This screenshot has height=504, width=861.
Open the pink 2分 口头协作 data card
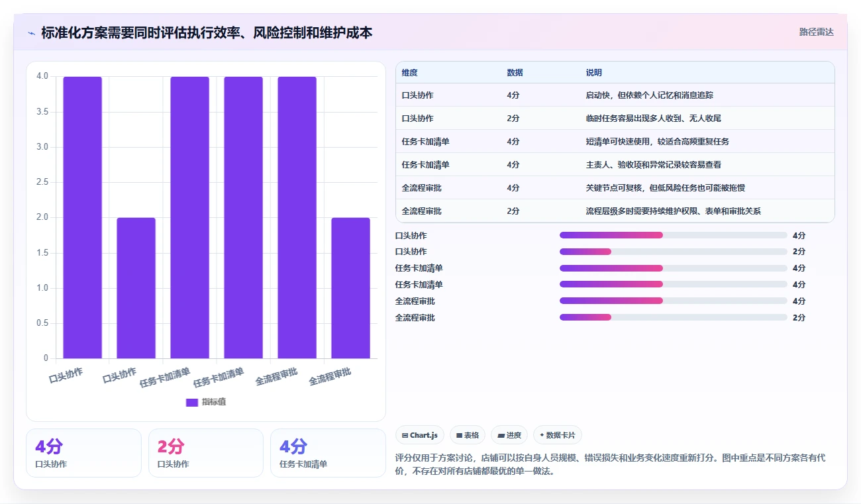206,453
